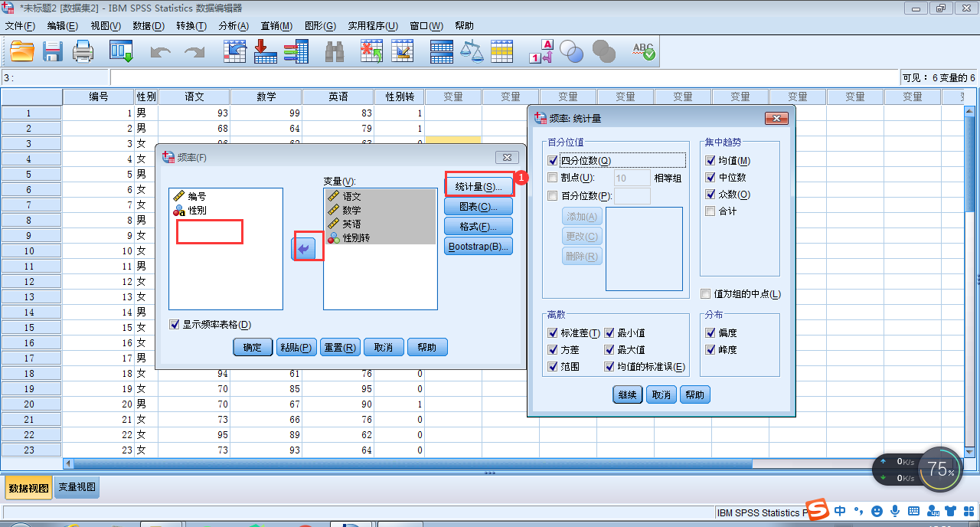Click the Weight Cases scales icon
The width and height of the screenshot is (980, 527).
474,52
